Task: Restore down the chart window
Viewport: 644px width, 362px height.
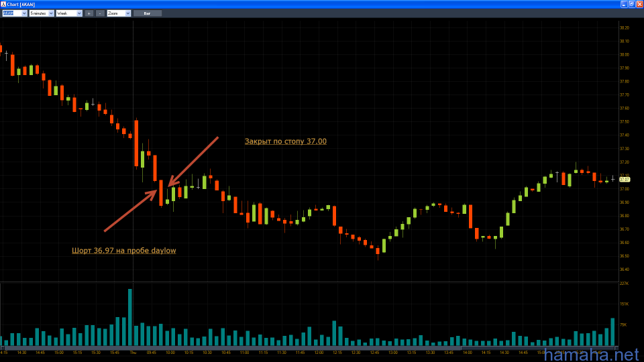Action: point(631,4)
